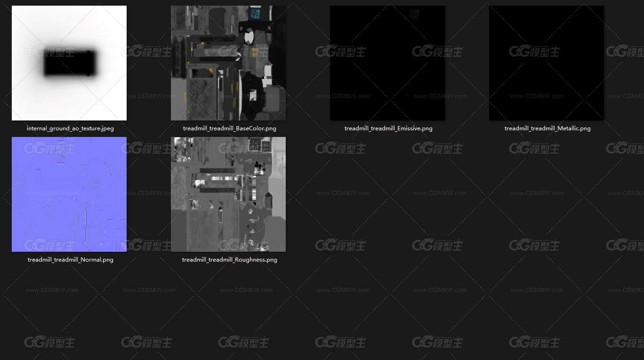Image resolution: width=644 pixels, height=360 pixels.
Task: Open the blue treadmill Normal map thumbnail
Action: click(x=69, y=194)
